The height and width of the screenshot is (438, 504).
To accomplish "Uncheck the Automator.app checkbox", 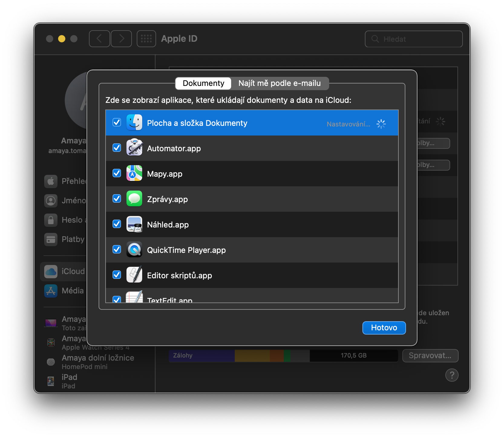I will 117,148.
